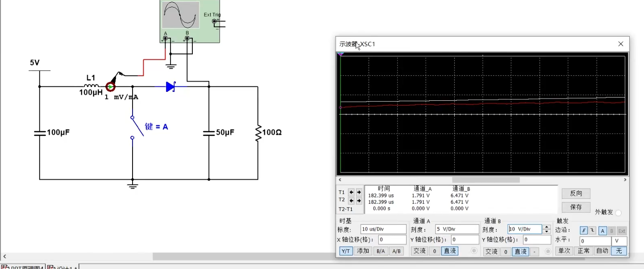Select ground symbol under the oscilloscope
Viewport: 644px width, 269px height.
tap(171, 67)
